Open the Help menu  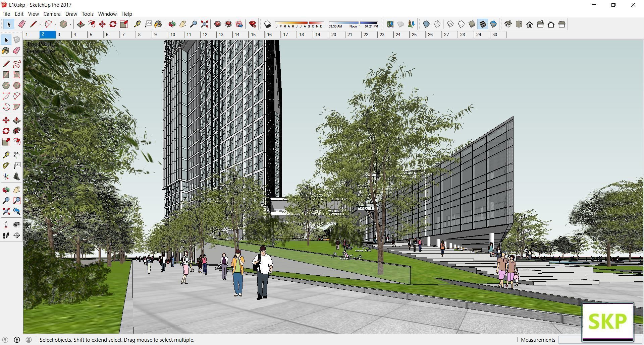126,14
